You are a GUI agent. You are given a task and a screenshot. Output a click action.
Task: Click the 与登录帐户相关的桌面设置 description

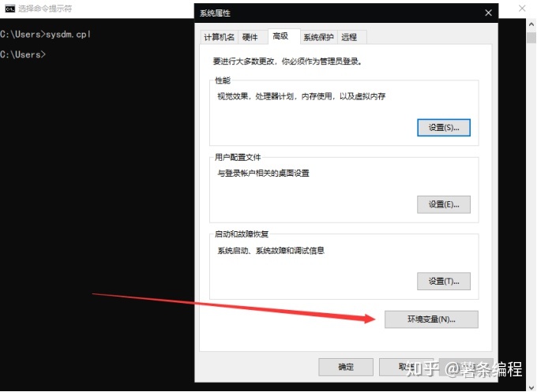tap(263, 174)
